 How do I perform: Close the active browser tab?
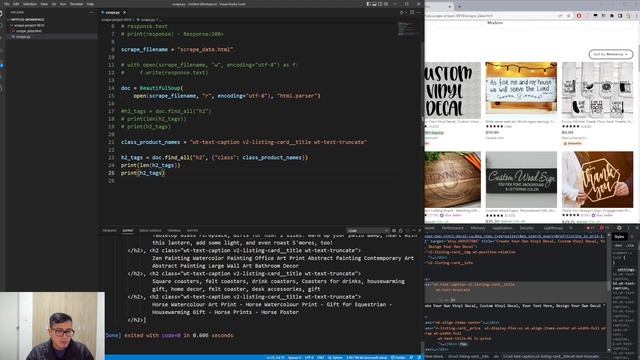(x=450, y=7)
